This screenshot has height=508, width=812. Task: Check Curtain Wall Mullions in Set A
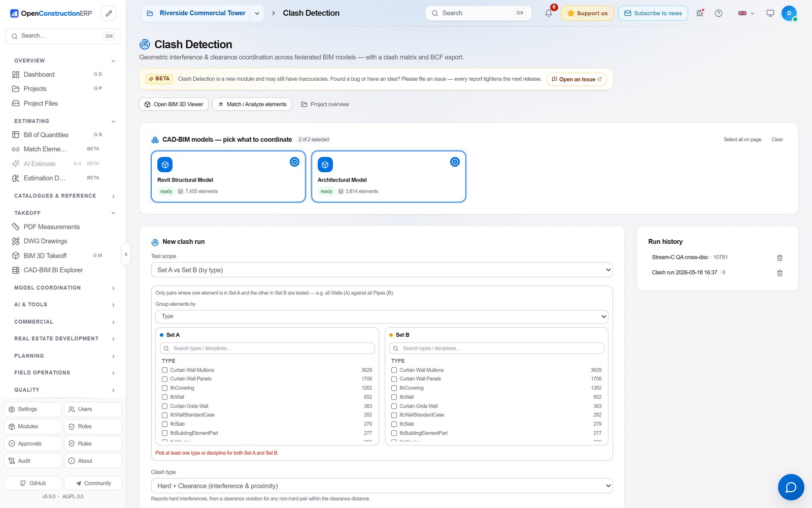[x=164, y=370]
